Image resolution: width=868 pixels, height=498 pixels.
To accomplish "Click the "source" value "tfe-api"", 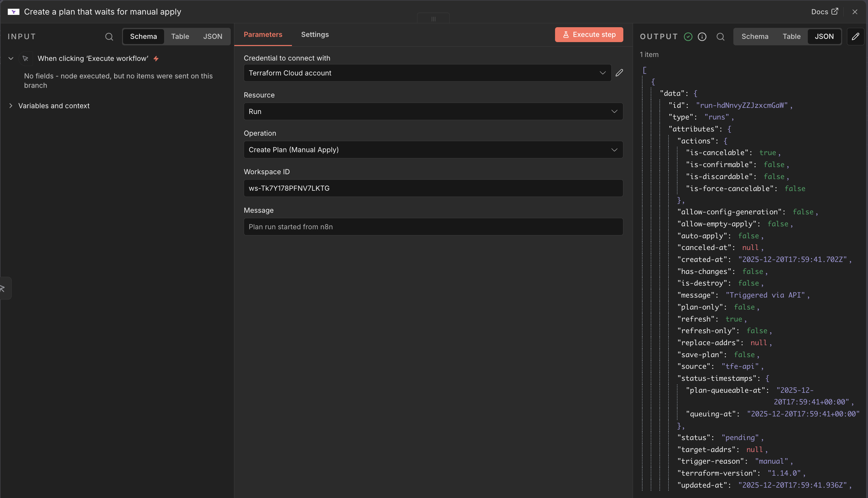I will [x=740, y=366].
